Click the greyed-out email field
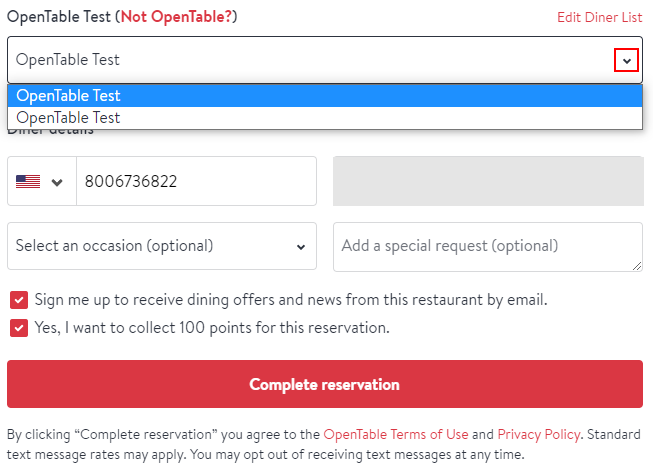 tap(488, 181)
